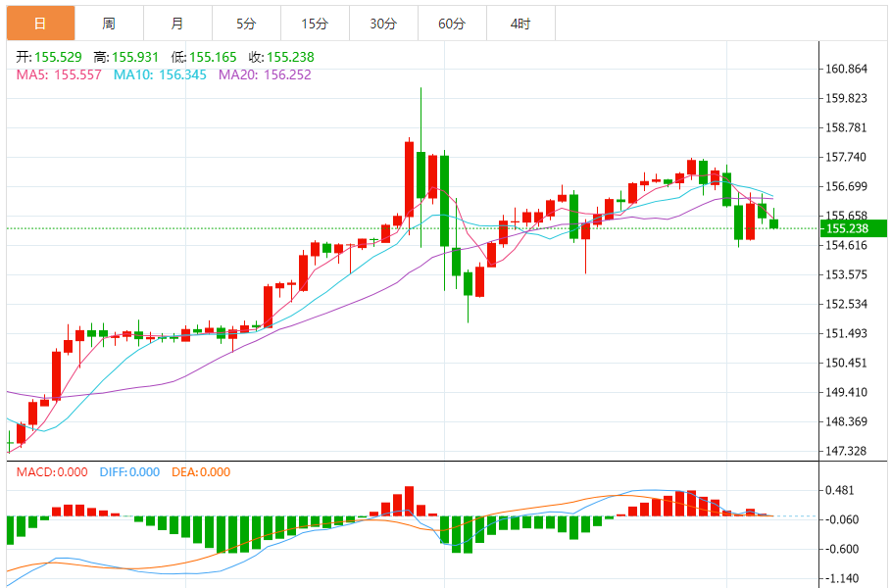The height and width of the screenshot is (588, 891).
Task: Click the 147.328 price axis label
Action: click(x=846, y=451)
